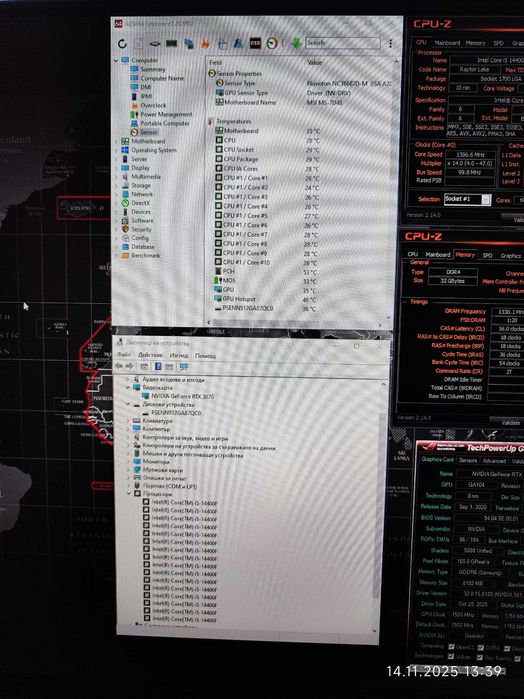Click the Device Manager back arrow

point(119,366)
